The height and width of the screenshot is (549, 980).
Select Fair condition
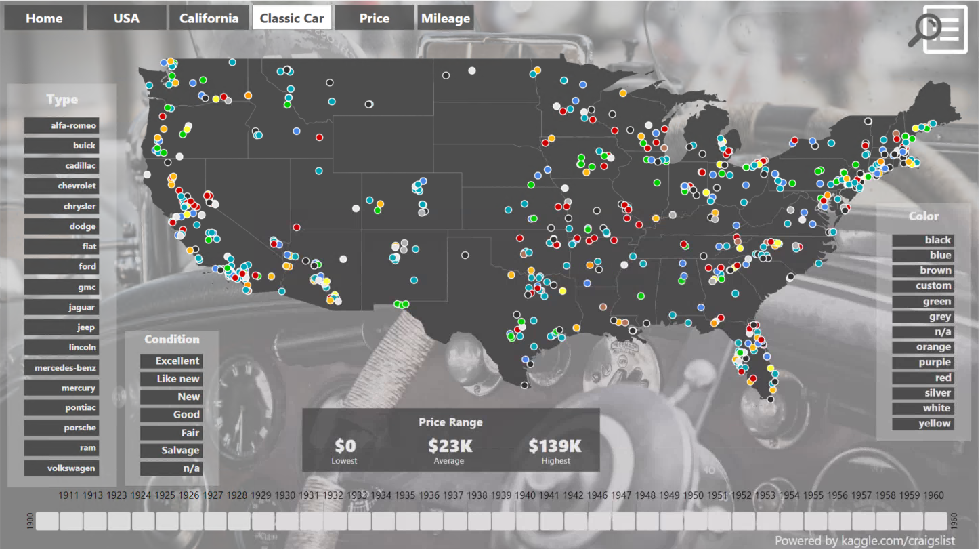pyautogui.click(x=171, y=432)
